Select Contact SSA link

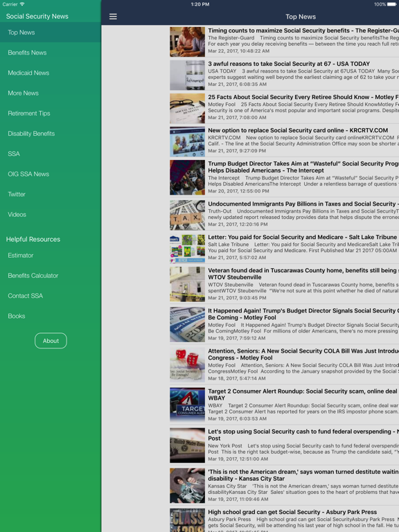[x=51, y=296]
